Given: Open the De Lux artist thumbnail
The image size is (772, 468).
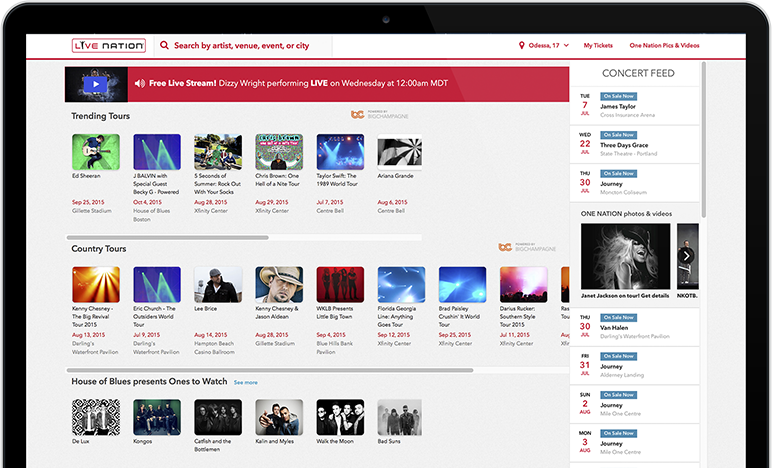Looking at the screenshot, I should (x=96, y=417).
